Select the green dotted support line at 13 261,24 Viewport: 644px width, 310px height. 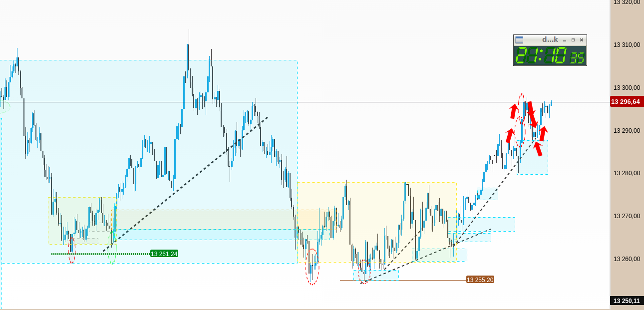point(100,254)
